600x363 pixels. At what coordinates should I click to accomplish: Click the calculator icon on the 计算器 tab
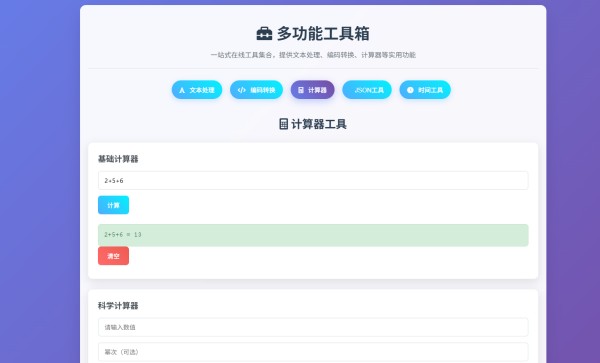tap(301, 90)
